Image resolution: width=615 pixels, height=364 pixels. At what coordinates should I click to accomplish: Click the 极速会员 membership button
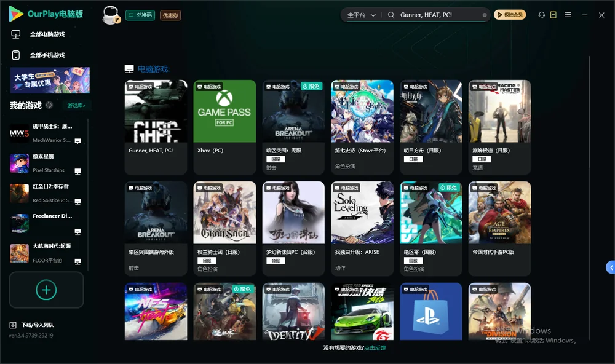coord(510,15)
